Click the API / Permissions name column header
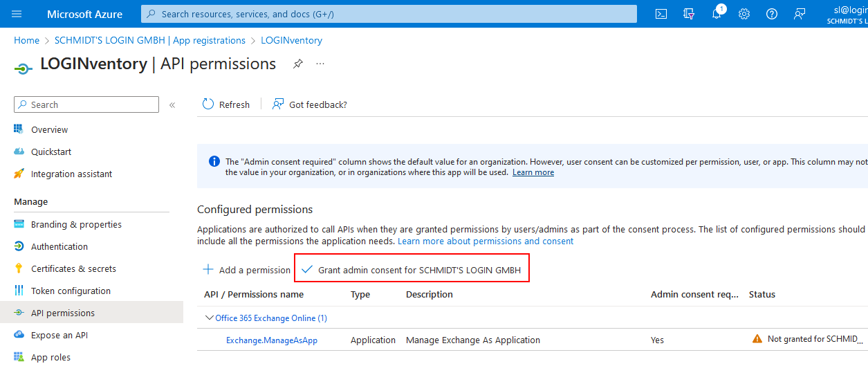Image resolution: width=868 pixels, height=366 pixels. [x=254, y=294]
